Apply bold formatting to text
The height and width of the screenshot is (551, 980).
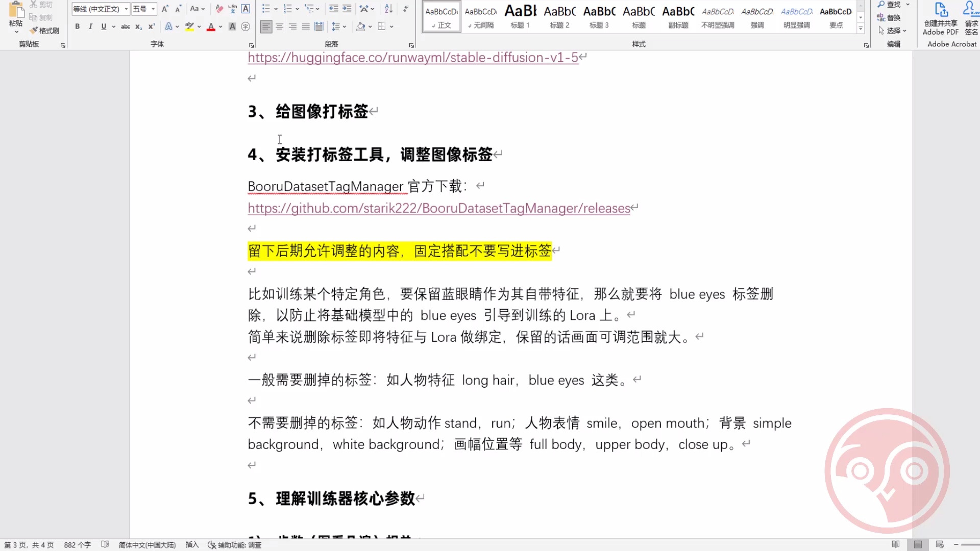[78, 27]
